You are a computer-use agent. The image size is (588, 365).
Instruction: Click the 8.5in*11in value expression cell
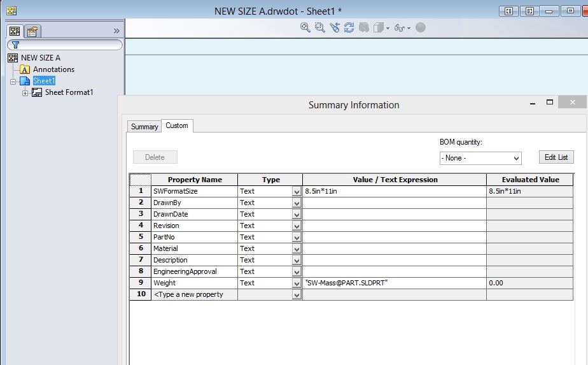pos(395,191)
